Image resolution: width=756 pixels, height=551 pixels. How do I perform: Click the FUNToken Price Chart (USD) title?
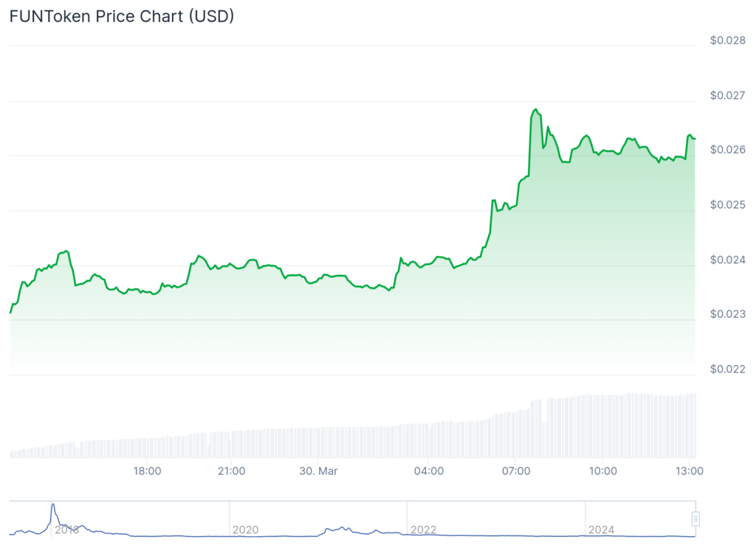pos(122,15)
